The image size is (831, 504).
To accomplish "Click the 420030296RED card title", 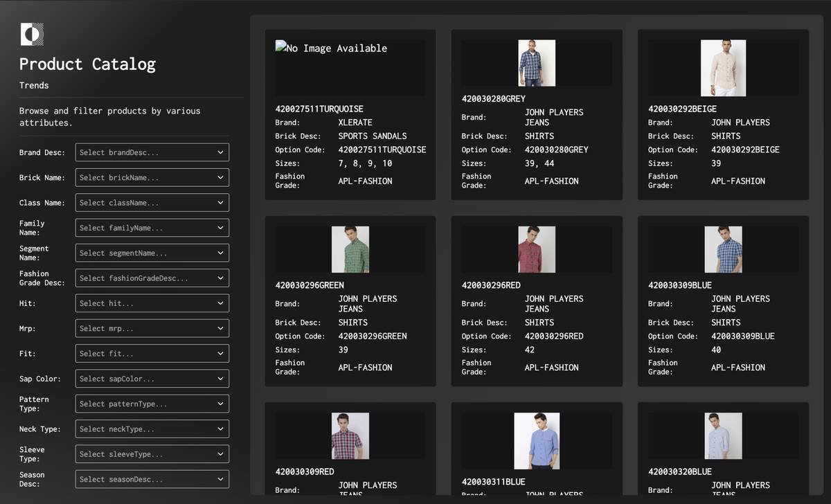I will tap(491, 285).
